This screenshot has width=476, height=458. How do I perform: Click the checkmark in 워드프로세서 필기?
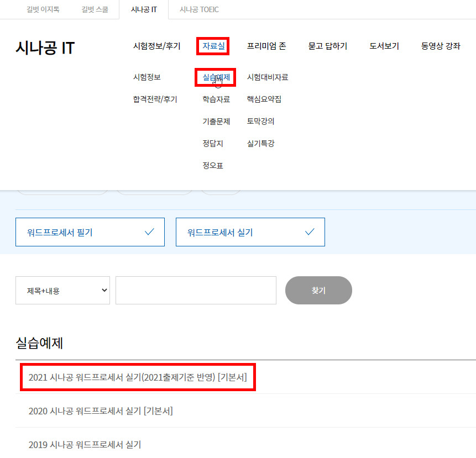[149, 232]
